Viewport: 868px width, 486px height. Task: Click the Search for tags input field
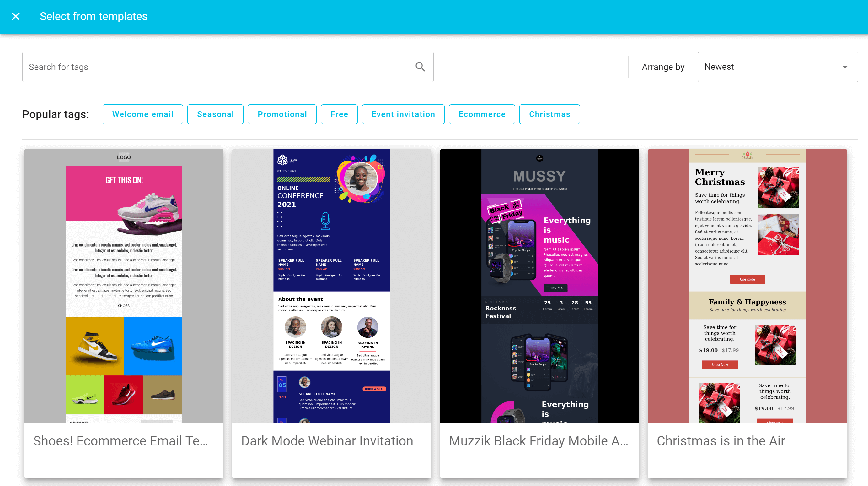(x=228, y=67)
